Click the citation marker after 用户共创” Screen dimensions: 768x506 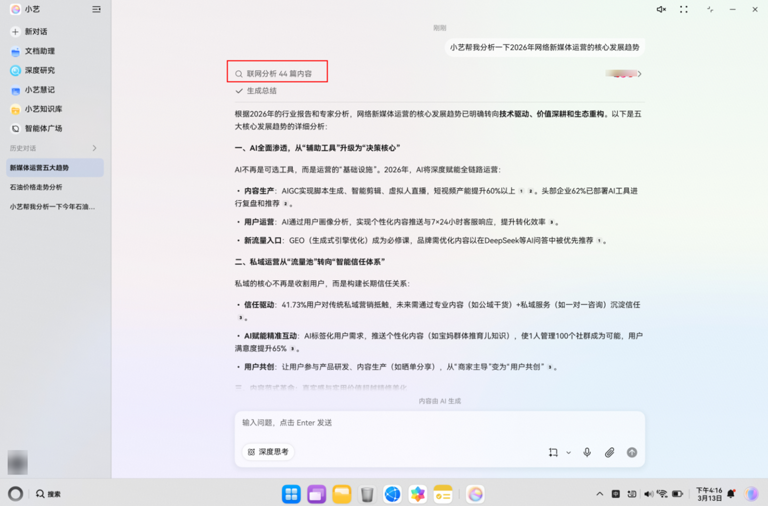550,367
